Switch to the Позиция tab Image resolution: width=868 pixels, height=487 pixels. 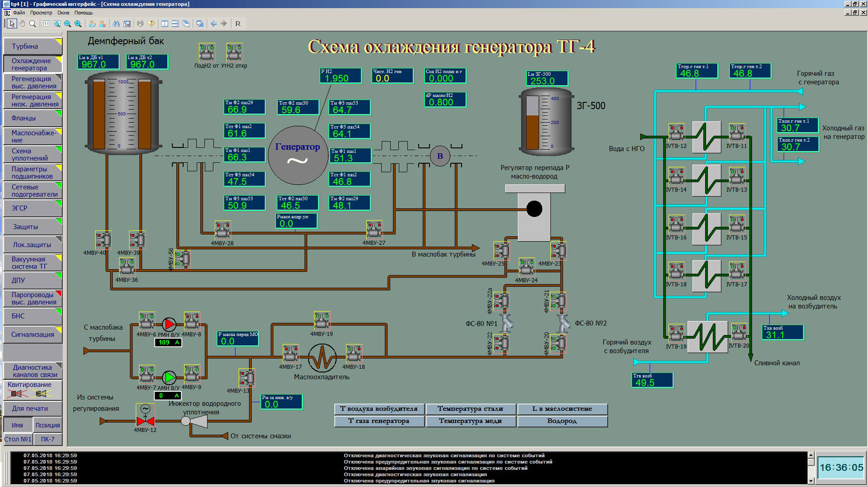pos(47,425)
